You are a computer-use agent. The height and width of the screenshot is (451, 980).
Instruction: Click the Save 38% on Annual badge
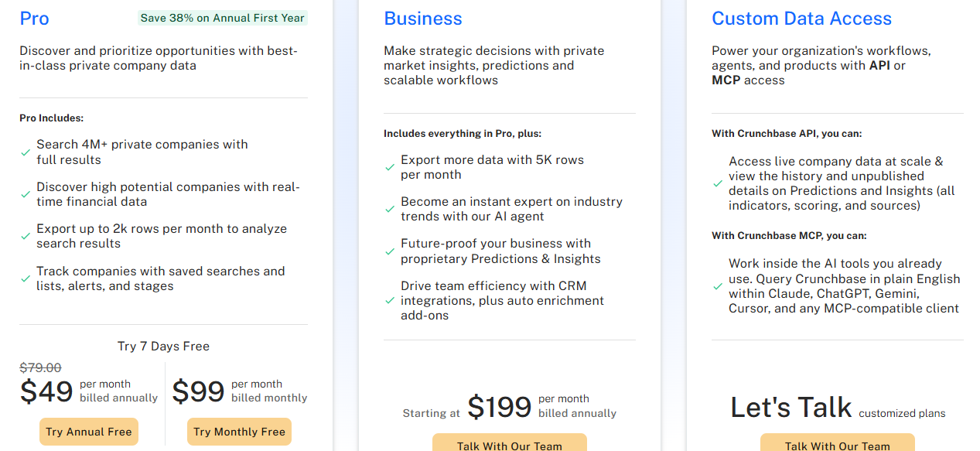pos(223,18)
